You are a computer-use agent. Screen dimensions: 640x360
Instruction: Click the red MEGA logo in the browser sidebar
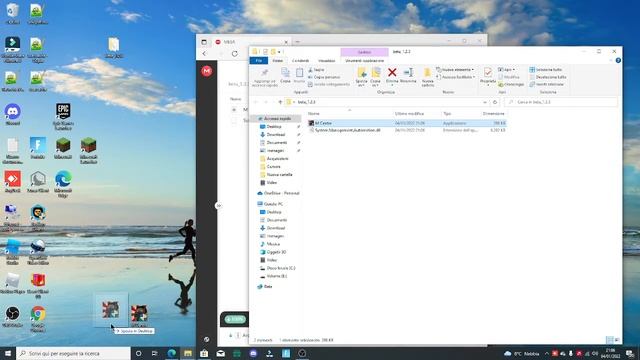tap(207, 71)
